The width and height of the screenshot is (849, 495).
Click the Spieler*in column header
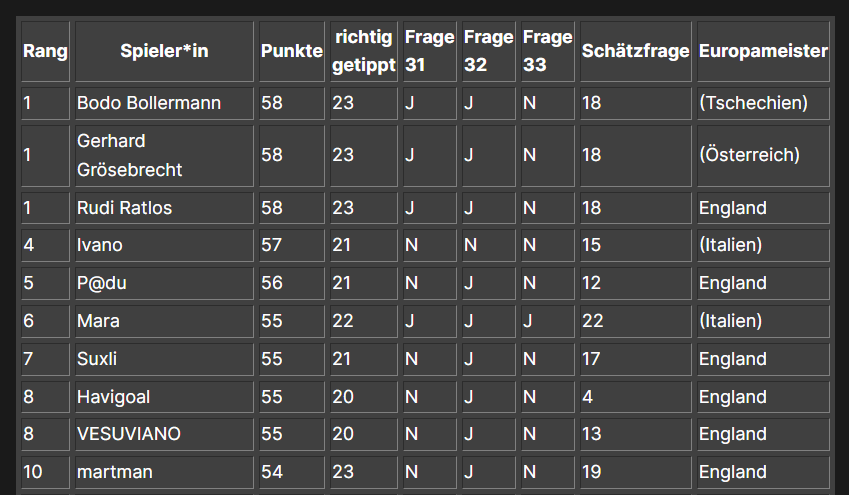point(164,51)
